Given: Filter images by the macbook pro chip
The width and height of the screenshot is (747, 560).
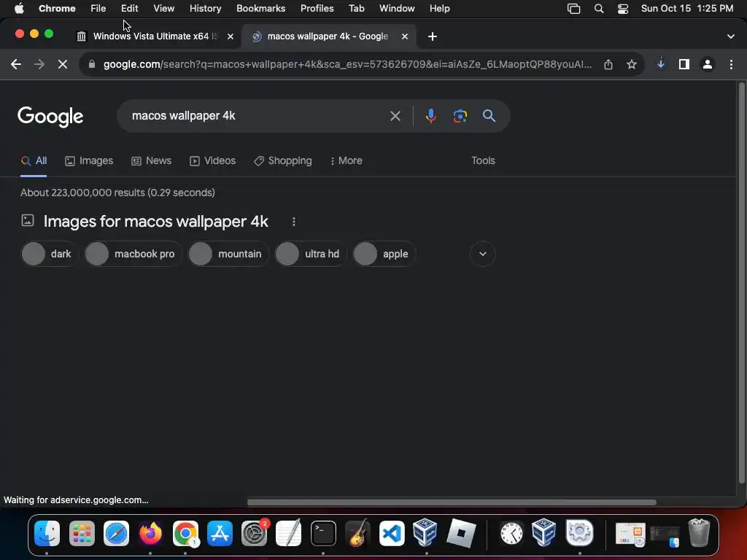Looking at the screenshot, I should (x=133, y=254).
